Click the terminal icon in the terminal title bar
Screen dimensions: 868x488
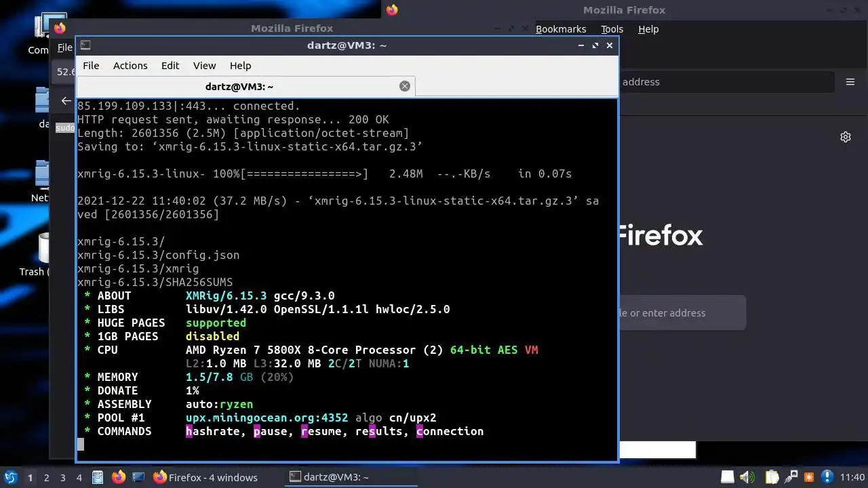pos(85,45)
